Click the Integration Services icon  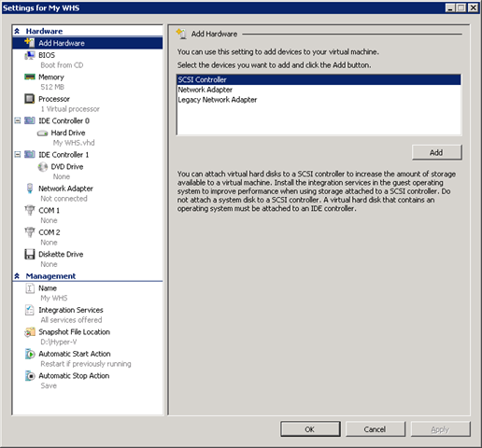click(30, 310)
